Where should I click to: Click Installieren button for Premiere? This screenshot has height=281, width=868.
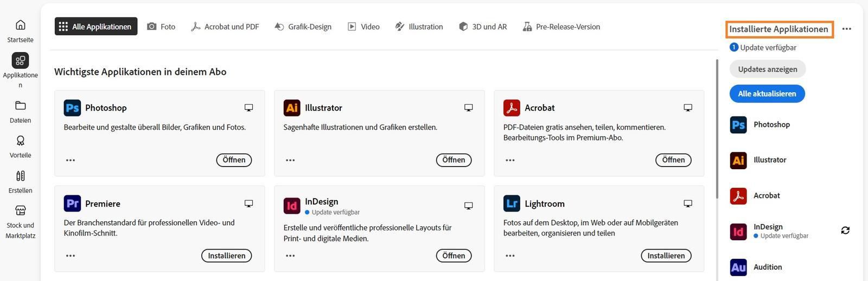coord(226,256)
